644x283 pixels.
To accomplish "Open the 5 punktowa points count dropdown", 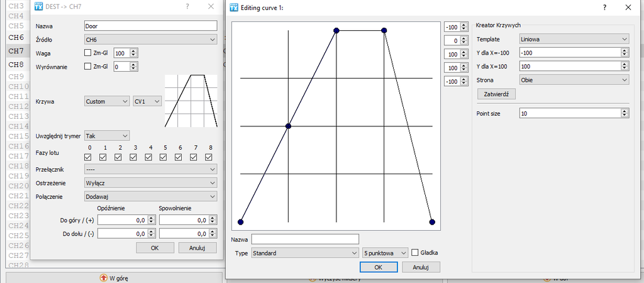I will click(385, 253).
